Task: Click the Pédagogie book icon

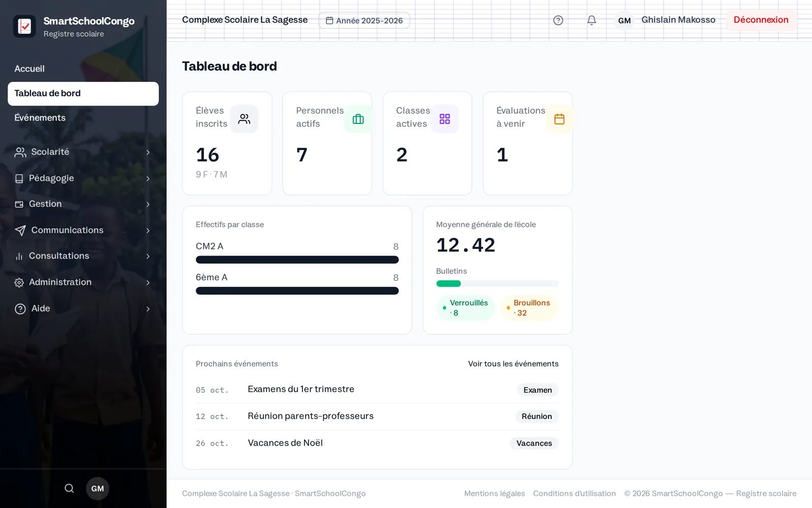Action: click(x=19, y=178)
